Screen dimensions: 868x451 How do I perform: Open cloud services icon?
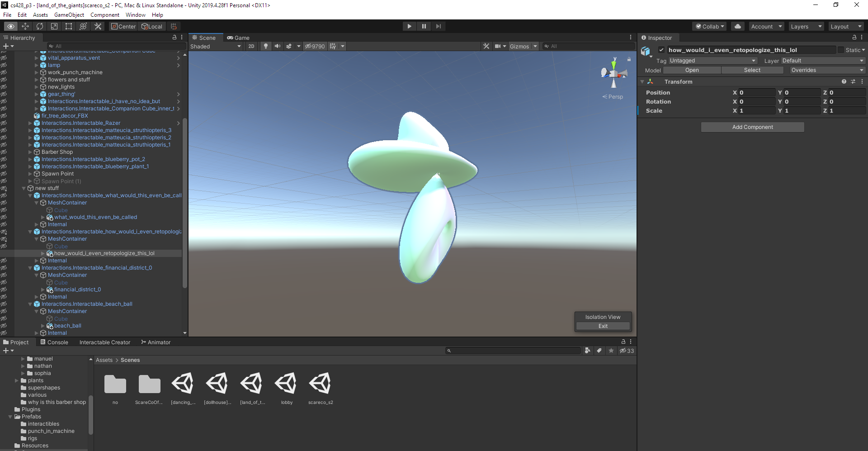pos(738,26)
